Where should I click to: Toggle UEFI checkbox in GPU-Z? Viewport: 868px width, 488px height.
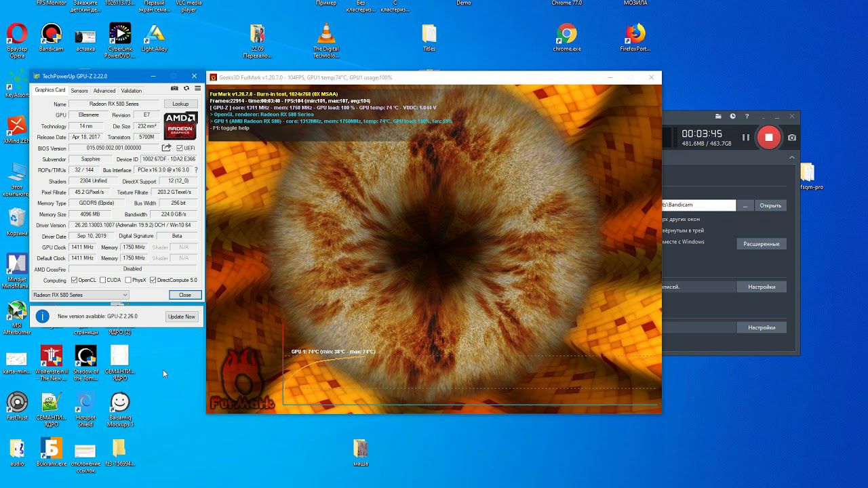click(x=179, y=148)
